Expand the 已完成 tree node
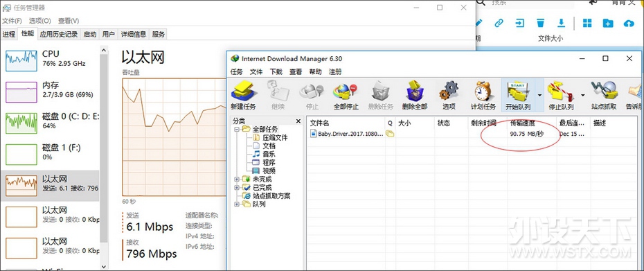Image resolution: width=644 pixels, height=271 pixels. tap(237, 188)
